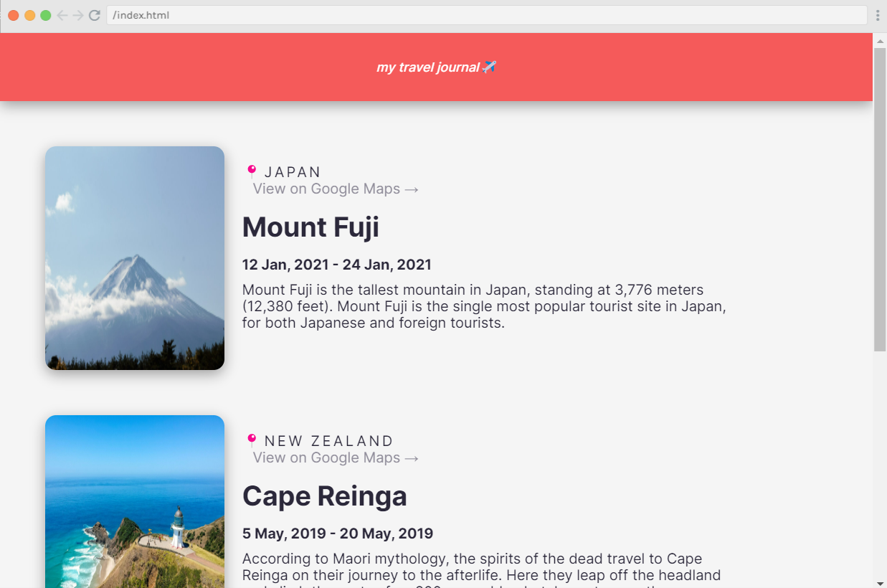Open the browser options three-dot icon

(x=878, y=14)
